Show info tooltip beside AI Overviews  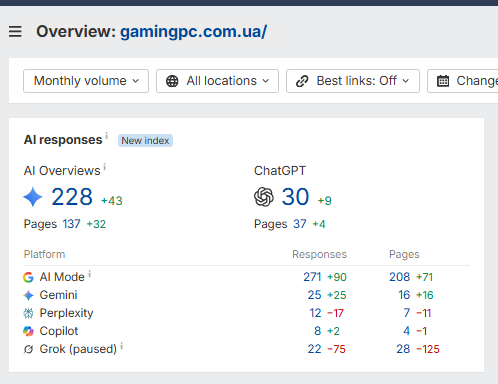click(x=105, y=166)
